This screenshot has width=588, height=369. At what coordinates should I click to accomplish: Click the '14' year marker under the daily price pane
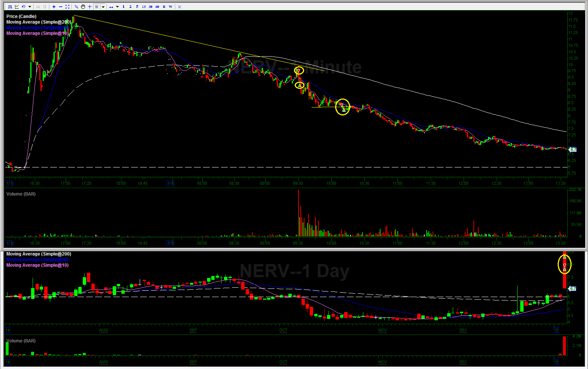[x=7, y=330]
